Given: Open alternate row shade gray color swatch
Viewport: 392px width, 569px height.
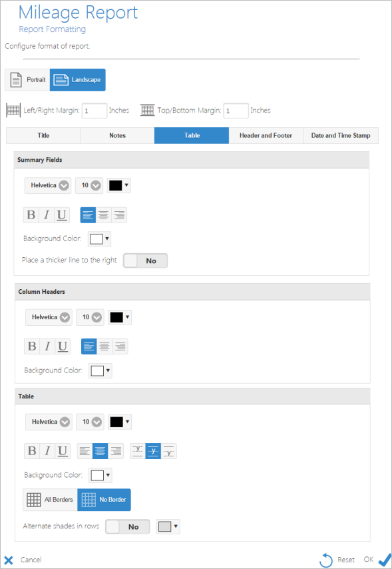Looking at the screenshot, I should [168, 527].
